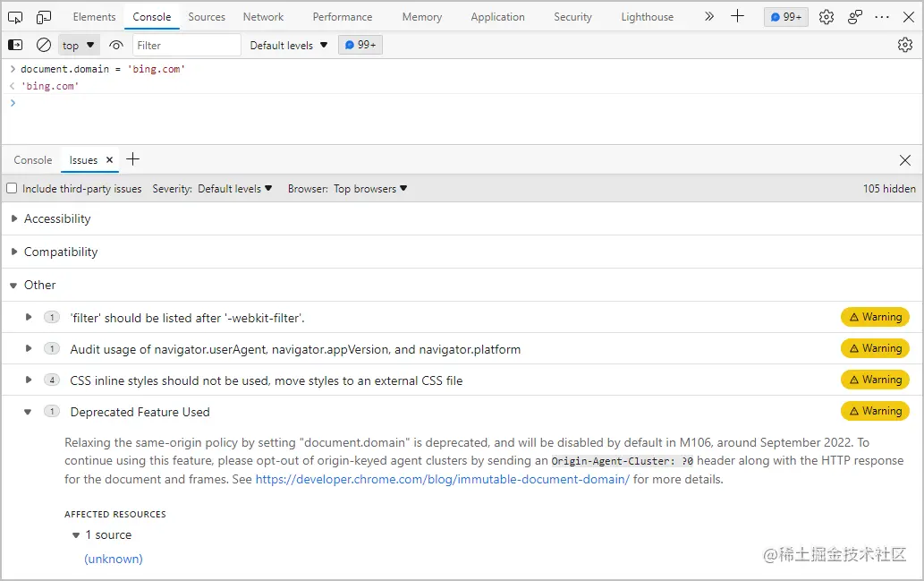Switch to the Performance tab
924x581 pixels.
point(343,17)
